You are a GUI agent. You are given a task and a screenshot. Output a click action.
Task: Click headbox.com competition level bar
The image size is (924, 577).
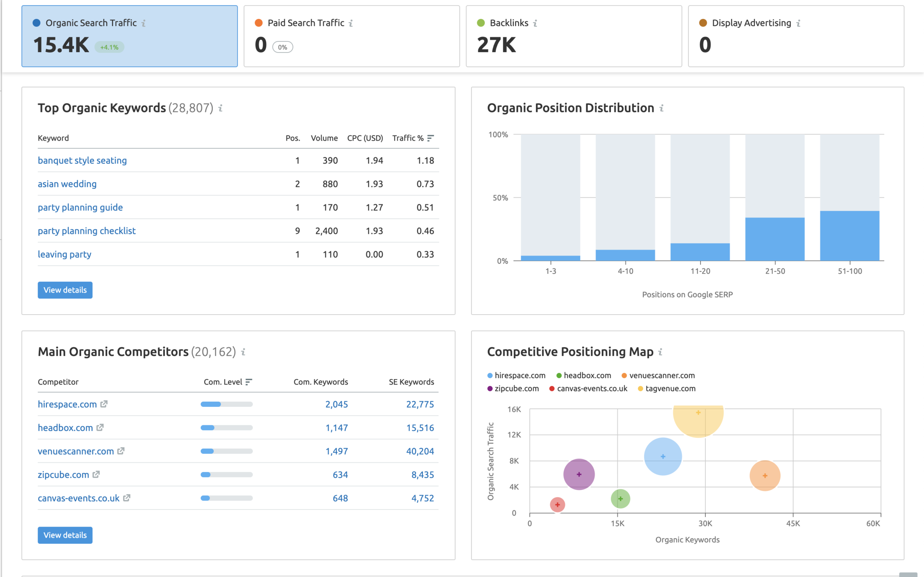point(226,427)
